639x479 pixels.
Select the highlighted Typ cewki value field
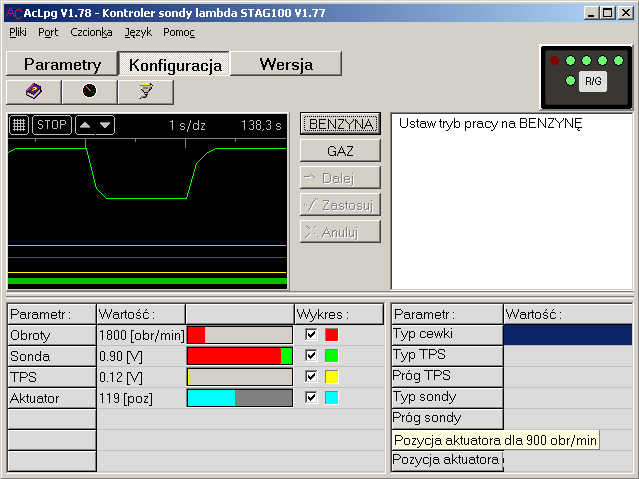[x=568, y=335]
